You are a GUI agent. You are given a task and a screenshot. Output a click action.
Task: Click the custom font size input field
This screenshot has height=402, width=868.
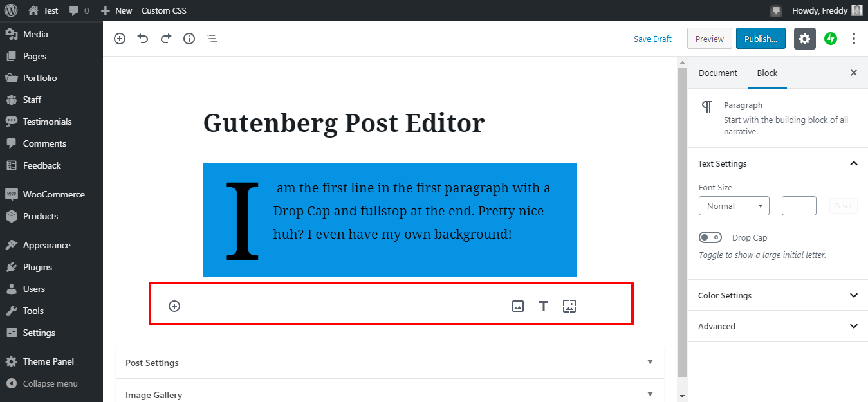tap(799, 206)
